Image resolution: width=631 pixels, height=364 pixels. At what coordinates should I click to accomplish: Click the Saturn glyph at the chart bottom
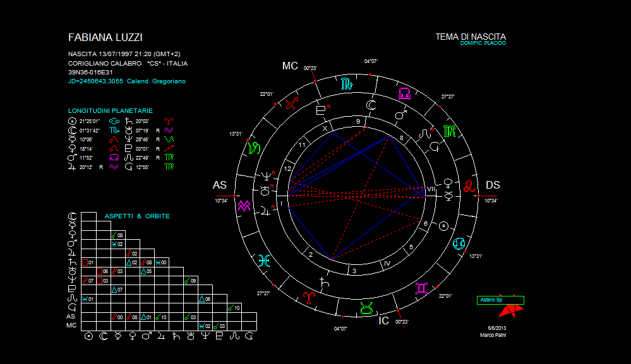pos(324,282)
